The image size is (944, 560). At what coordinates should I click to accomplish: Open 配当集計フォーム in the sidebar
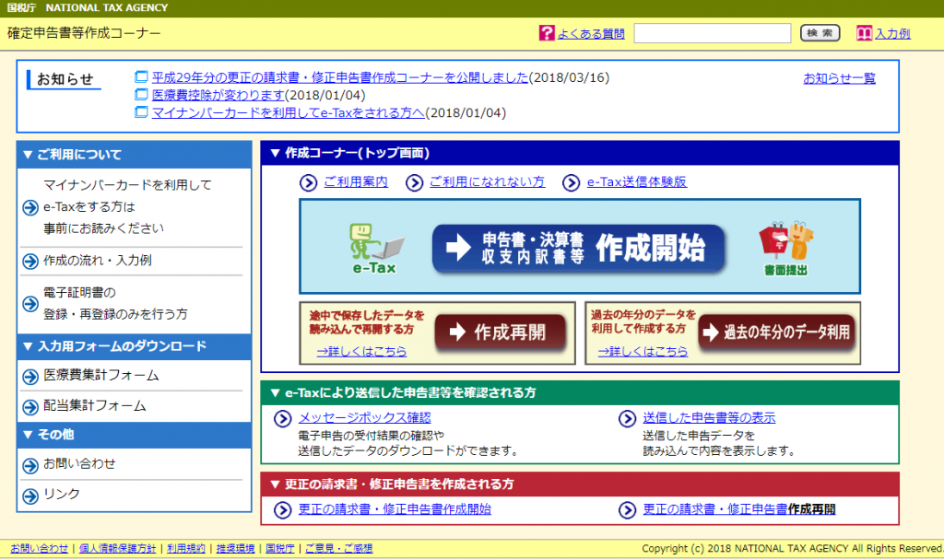point(94,405)
